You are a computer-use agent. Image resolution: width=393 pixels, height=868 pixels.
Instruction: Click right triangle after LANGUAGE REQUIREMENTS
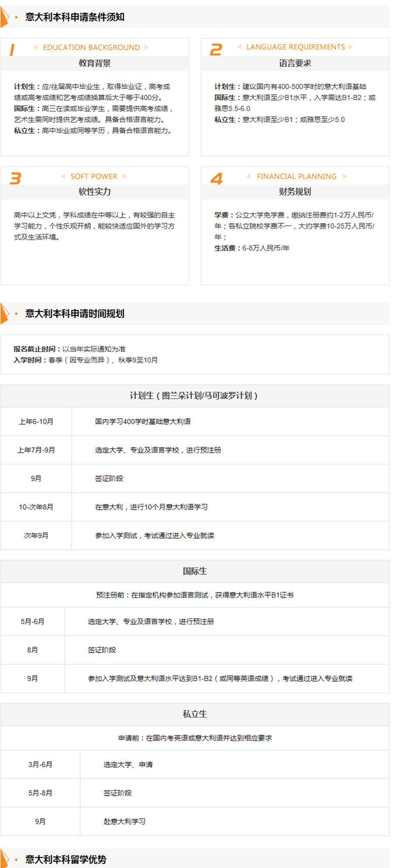351,47
